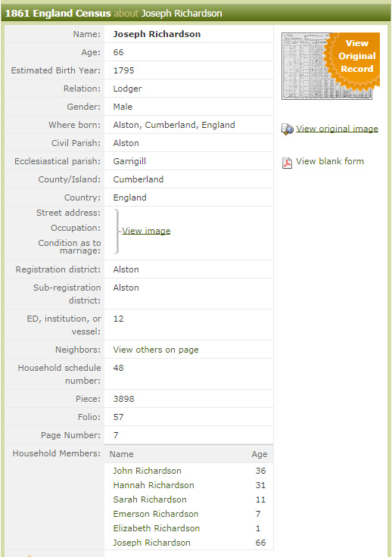Click the Garrigill ecclesiastical parish value
Viewport: 392px width, 557px height.
point(129,161)
